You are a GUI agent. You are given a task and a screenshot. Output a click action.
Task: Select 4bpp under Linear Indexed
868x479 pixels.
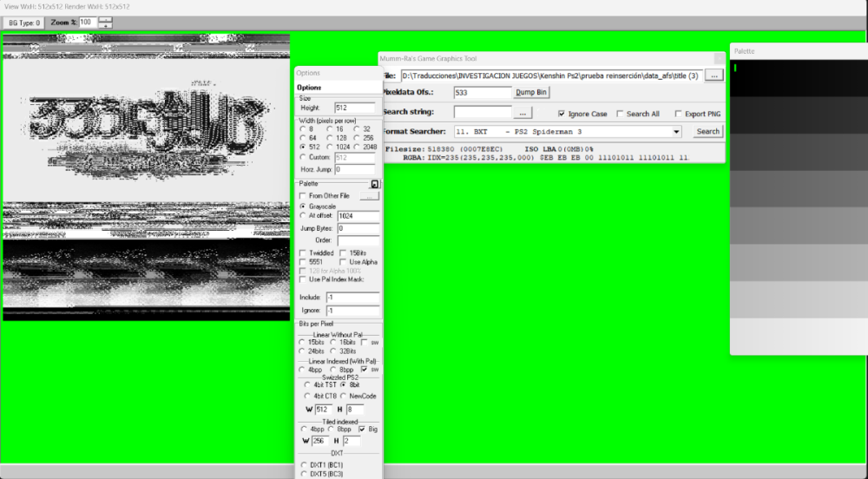click(302, 370)
